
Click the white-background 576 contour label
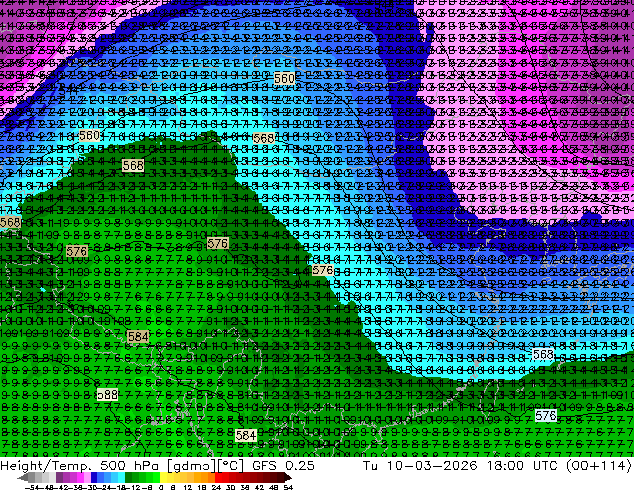click(545, 415)
